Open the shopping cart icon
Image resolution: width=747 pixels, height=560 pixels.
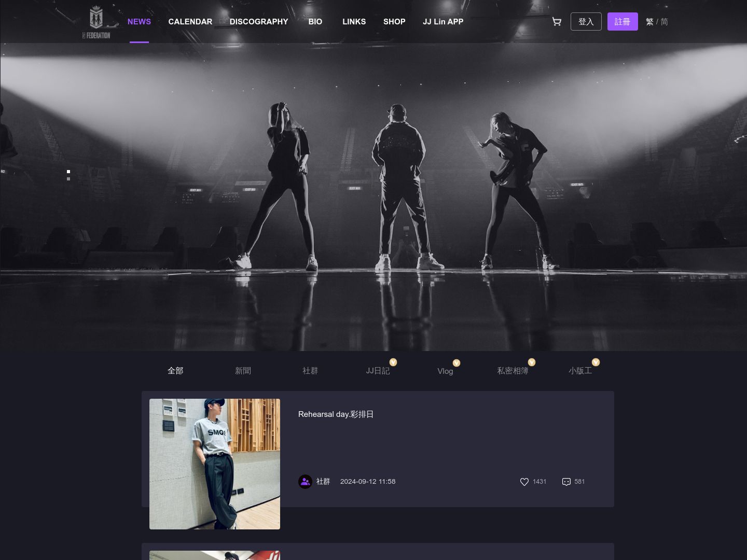pos(557,21)
